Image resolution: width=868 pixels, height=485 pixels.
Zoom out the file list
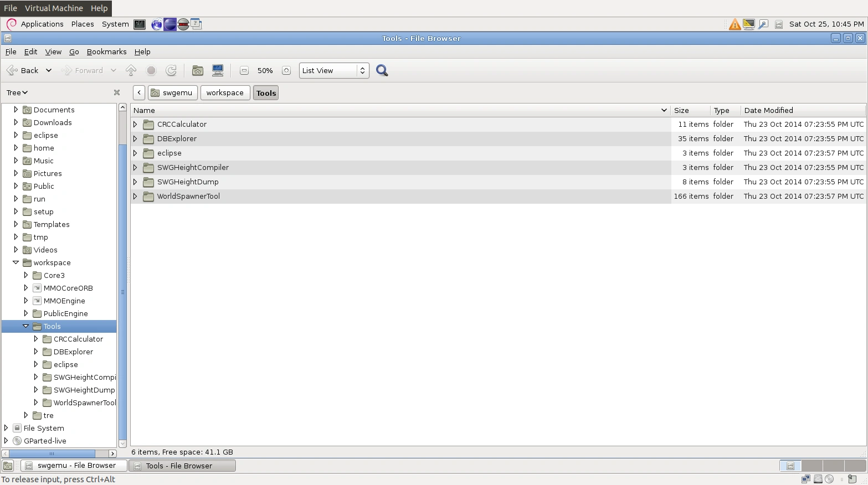tap(244, 70)
